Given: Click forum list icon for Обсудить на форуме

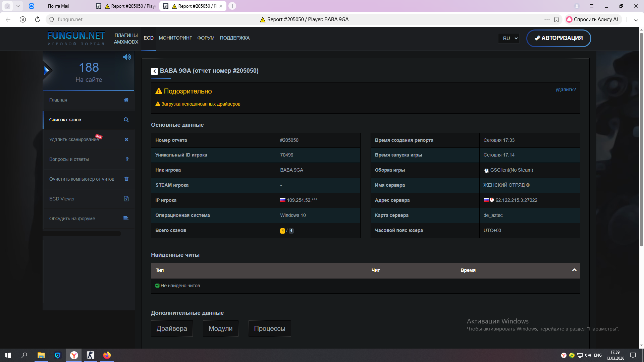Looking at the screenshot, I should [x=126, y=219].
